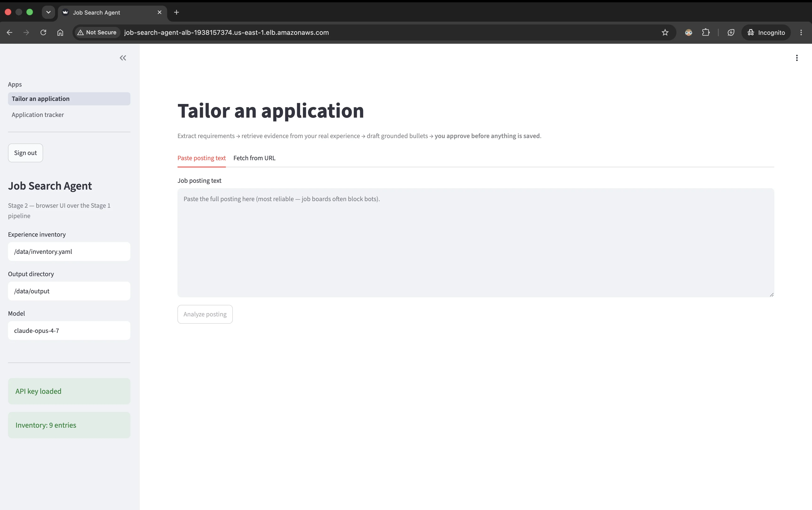
Task: Click the API key loaded status
Action: coord(69,391)
